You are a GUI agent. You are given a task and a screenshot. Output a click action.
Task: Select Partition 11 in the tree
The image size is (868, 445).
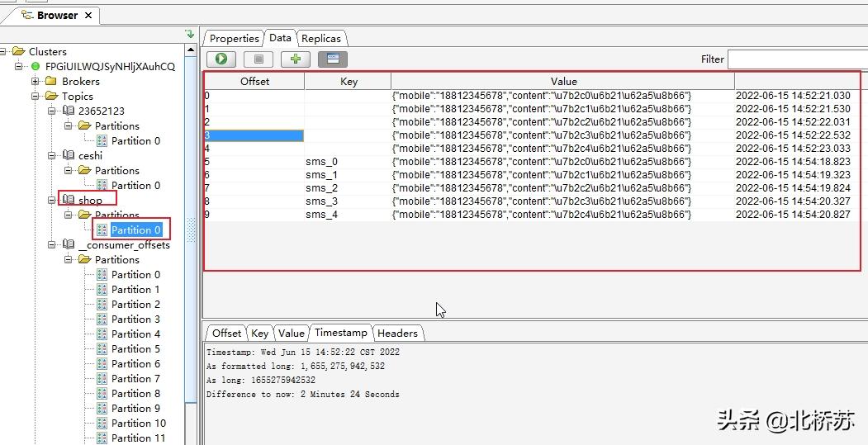[139, 438]
